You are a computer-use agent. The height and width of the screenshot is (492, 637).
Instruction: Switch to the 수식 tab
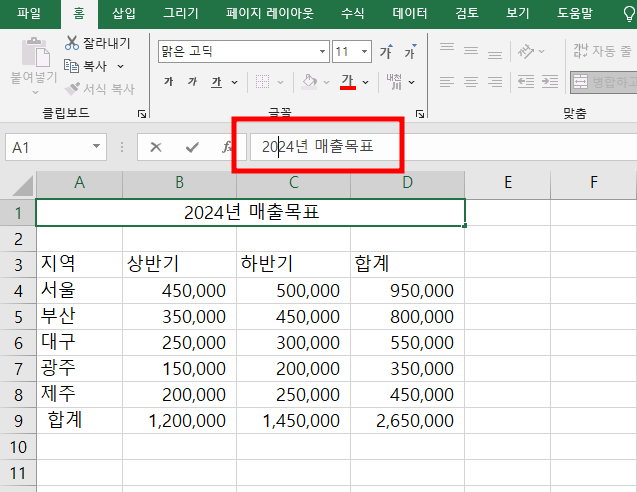click(x=352, y=14)
